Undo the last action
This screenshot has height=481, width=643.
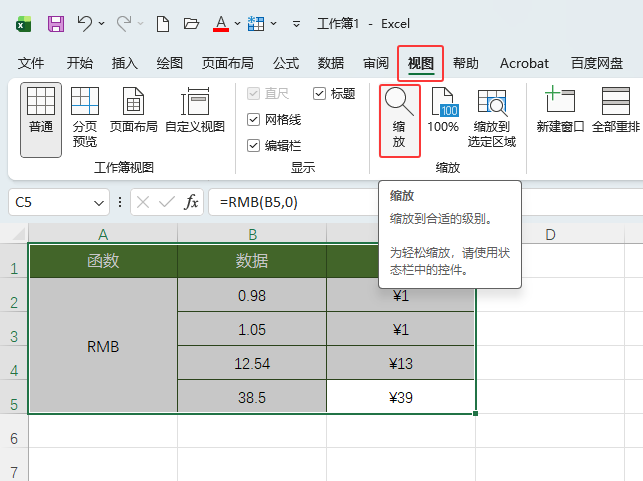(x=84, y=24)
